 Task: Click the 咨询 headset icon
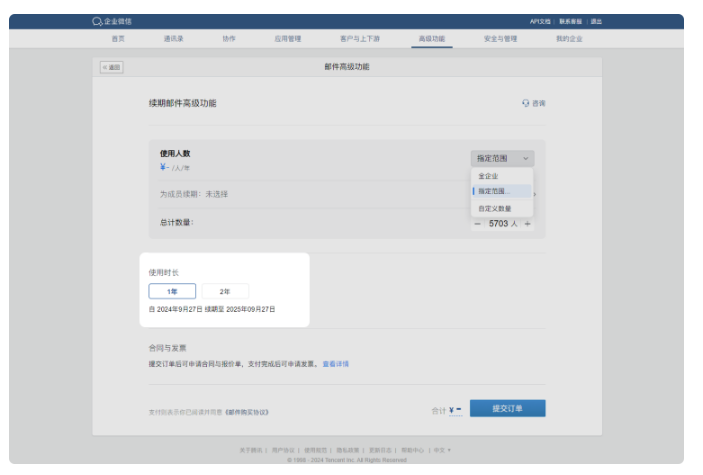[526, 103]
